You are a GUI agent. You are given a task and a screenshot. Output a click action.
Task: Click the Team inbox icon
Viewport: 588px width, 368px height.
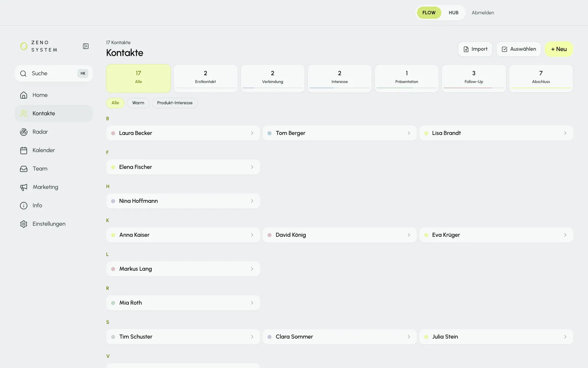[24, 169]
